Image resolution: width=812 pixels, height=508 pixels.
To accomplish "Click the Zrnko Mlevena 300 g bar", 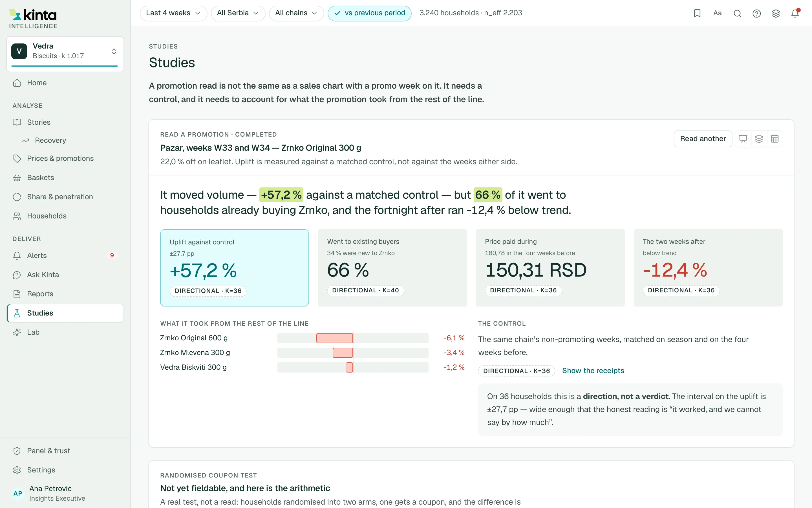I will pos(343,353).
